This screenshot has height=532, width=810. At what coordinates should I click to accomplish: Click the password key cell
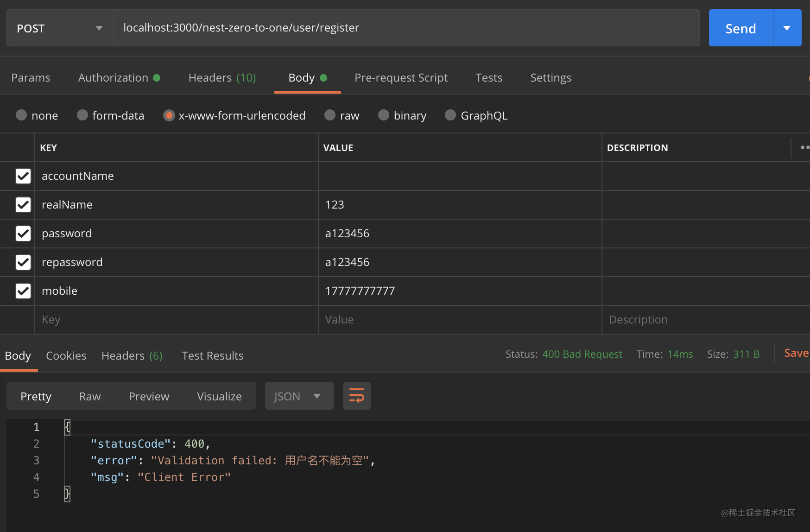pos(176,234)
